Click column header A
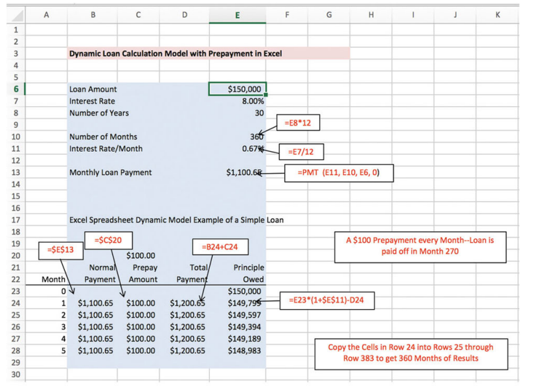This screenshot has height=392, width=535. tap(47, 15)
